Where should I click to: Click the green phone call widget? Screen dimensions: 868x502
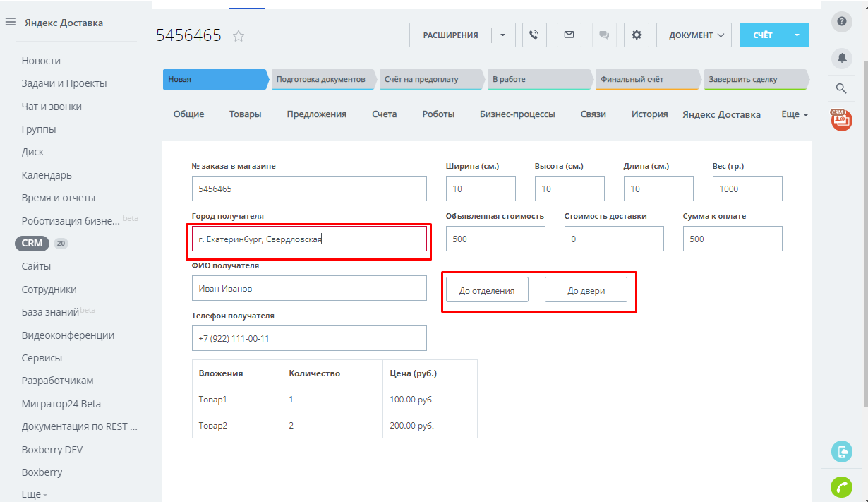[x=841, y=487]
